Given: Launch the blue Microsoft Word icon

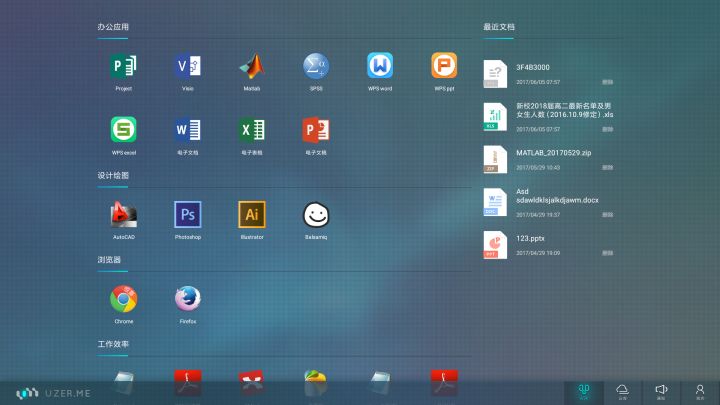Looking at the screenshot, I should [187, 130].
